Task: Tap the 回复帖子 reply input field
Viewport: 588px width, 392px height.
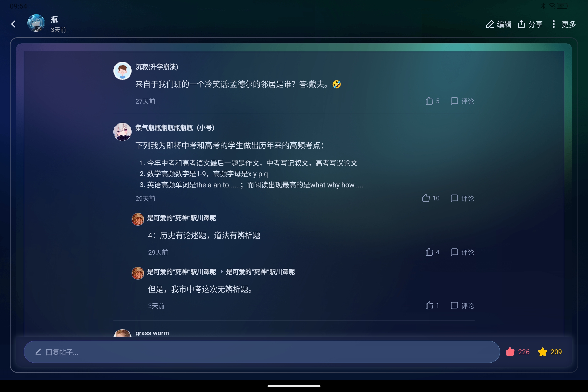Action: (262, 352)
